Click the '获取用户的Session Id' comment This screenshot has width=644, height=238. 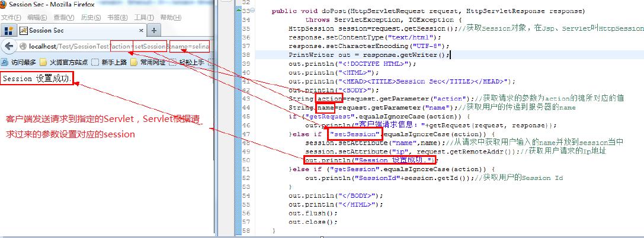point(519,178)
